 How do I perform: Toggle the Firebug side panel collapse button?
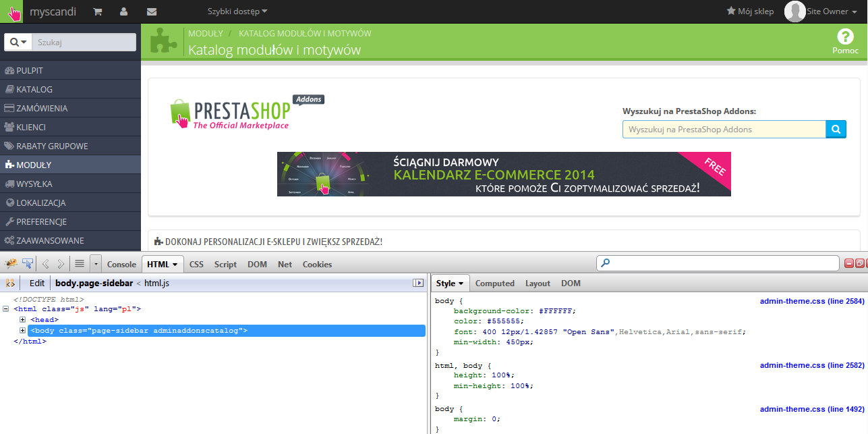click(418, 283)
